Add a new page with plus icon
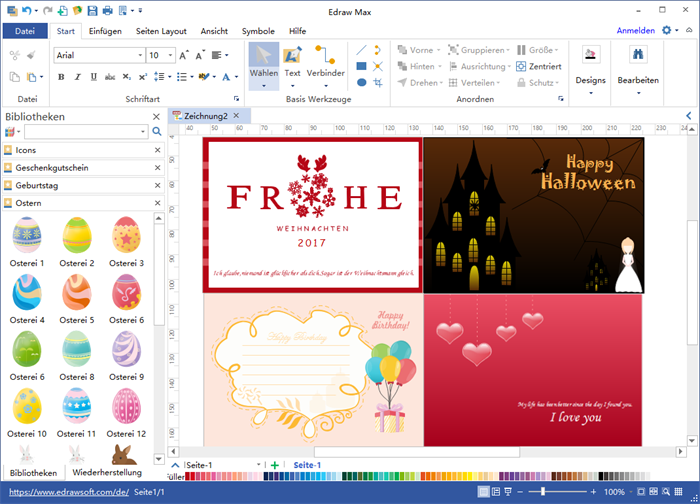The height and width of the screenshot is (504, 700). pyautogui.click(x=275, y=465)
